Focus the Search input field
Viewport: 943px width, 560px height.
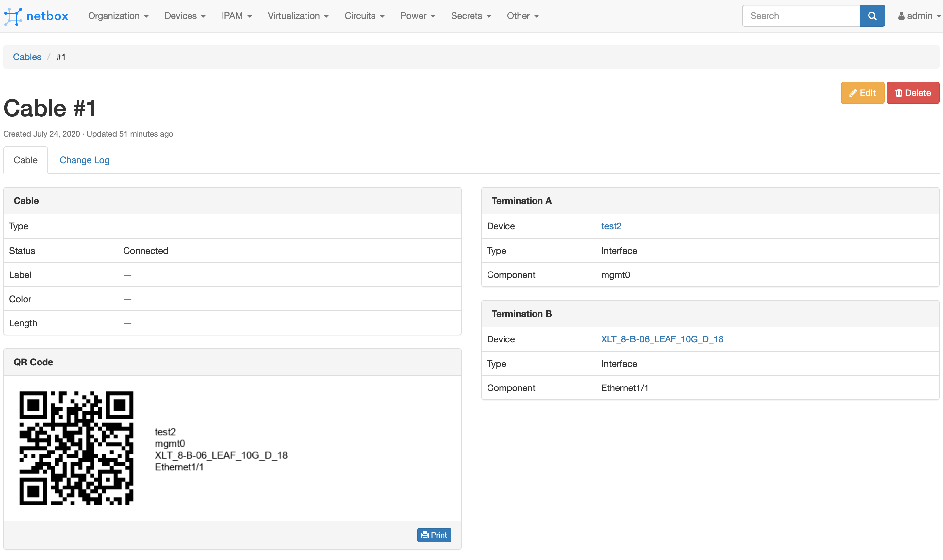coord(800,16)
